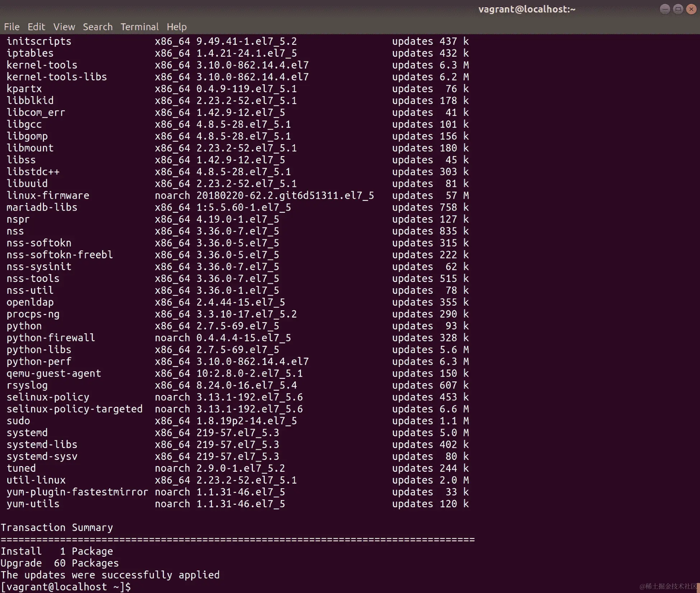
Task: Open the File menu
Action: 11,27
